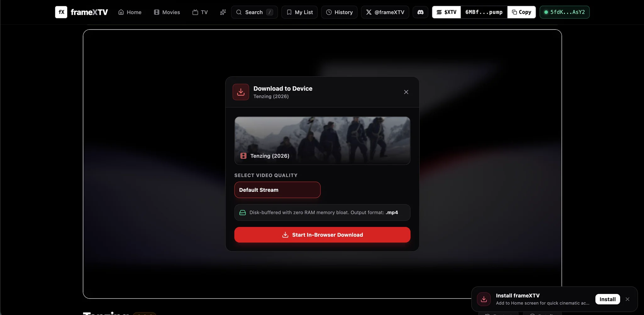Dismiss the Install frameXTV banner
Viewport: 644px width, 315px height.
tap(627, 299)
